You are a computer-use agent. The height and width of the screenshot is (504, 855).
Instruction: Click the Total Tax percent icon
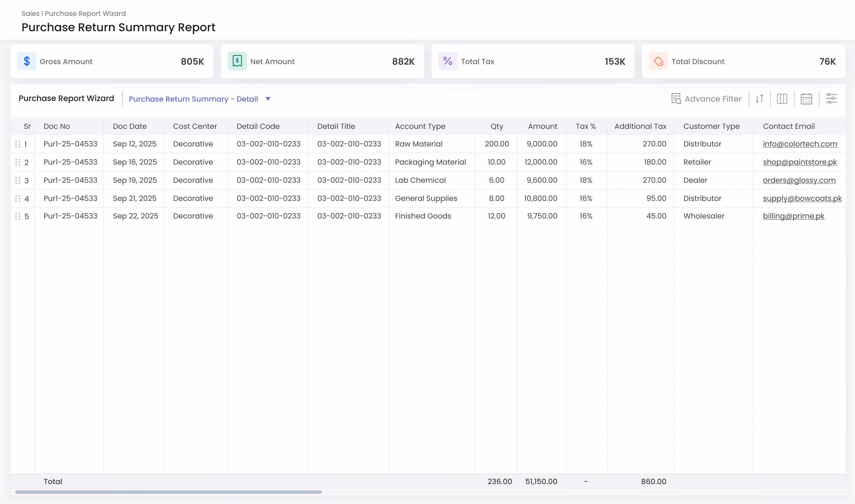(448, 62)
